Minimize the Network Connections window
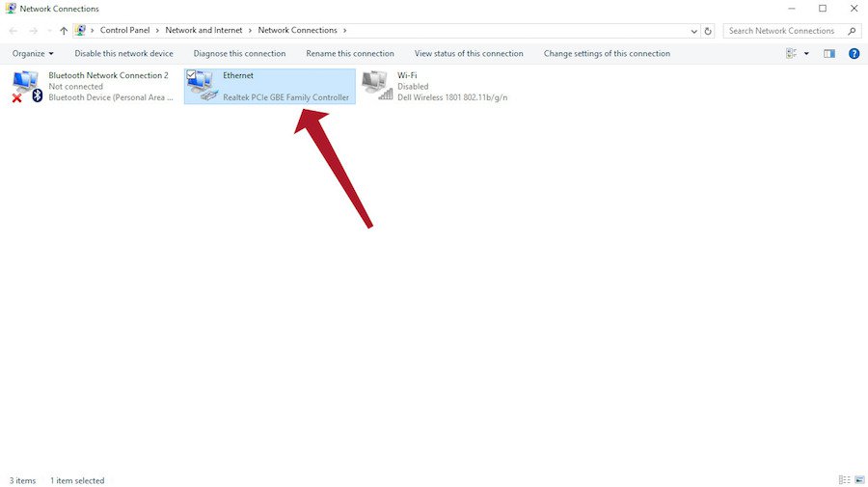 pyautogui.click(x=792, y=9)
